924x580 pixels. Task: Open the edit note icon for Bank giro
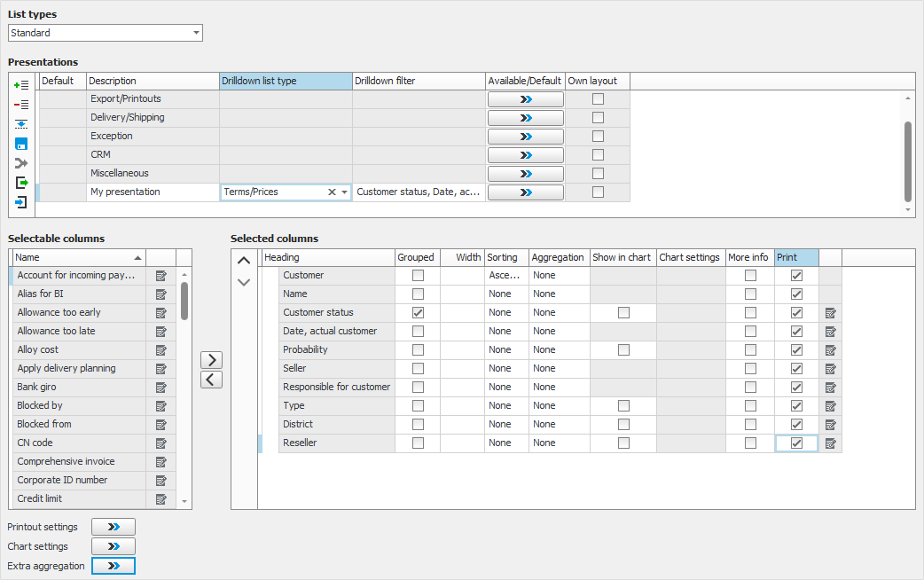[x=161, y=387]
